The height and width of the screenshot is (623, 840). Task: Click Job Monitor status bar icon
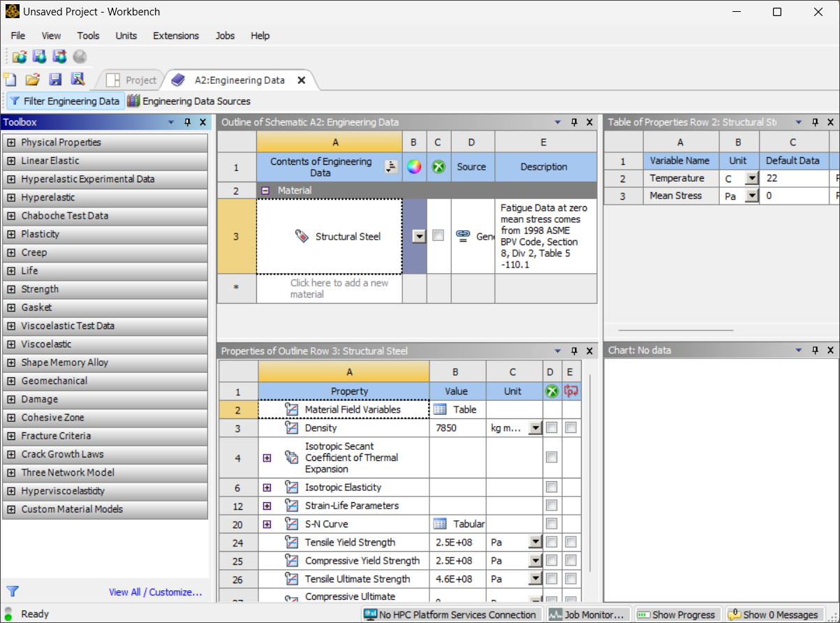point(556,615)
